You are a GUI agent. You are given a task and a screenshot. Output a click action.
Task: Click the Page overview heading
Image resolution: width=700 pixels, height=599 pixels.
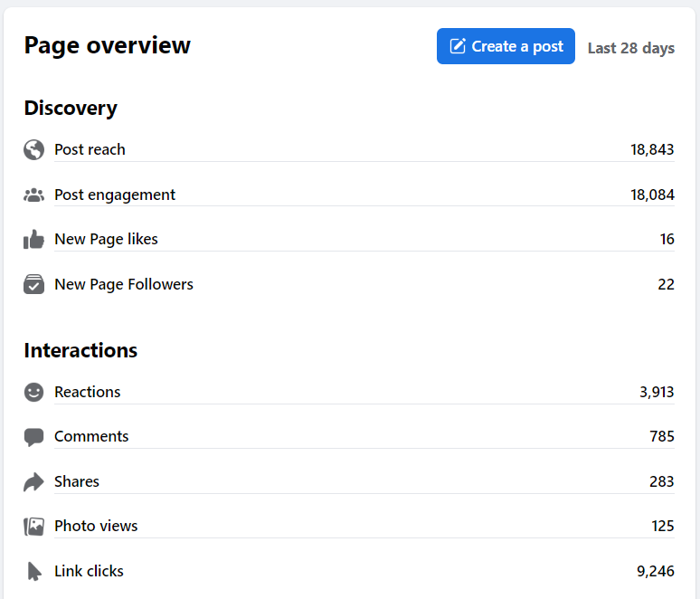coord(107,45)
